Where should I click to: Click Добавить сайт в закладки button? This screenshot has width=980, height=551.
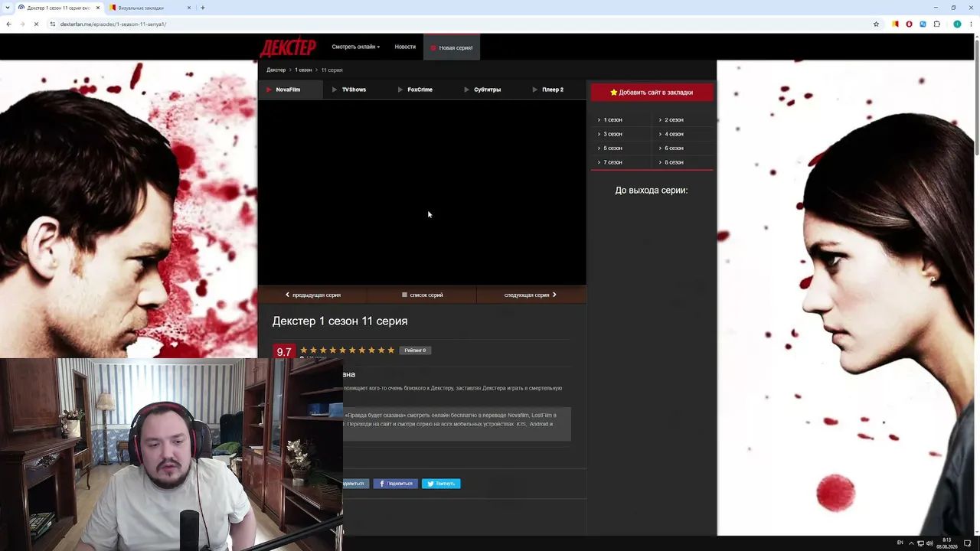652,92
